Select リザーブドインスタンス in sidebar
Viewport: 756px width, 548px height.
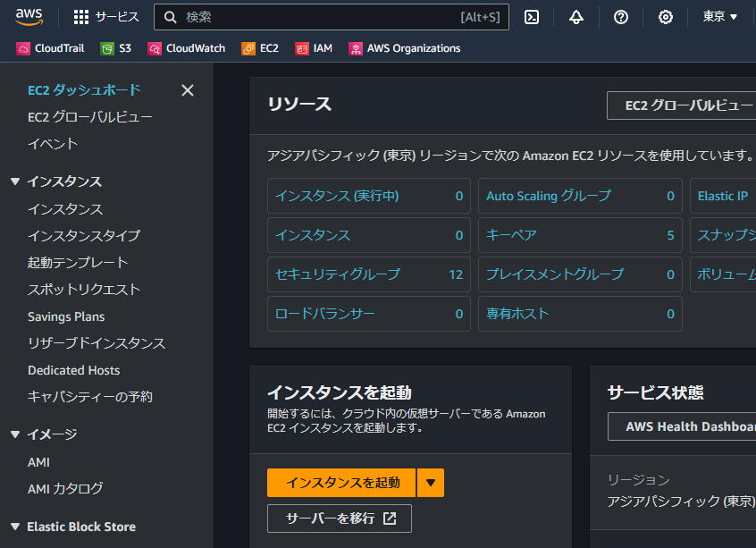coord(97,343)
